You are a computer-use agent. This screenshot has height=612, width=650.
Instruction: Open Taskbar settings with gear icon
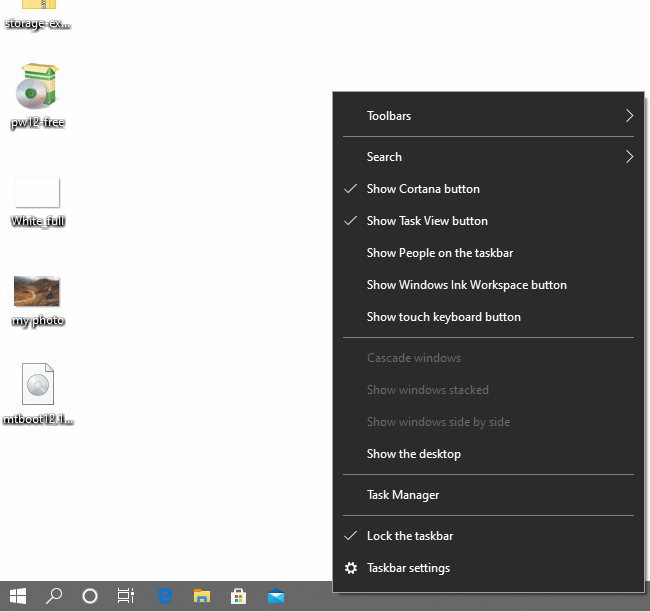coord(408,568)
